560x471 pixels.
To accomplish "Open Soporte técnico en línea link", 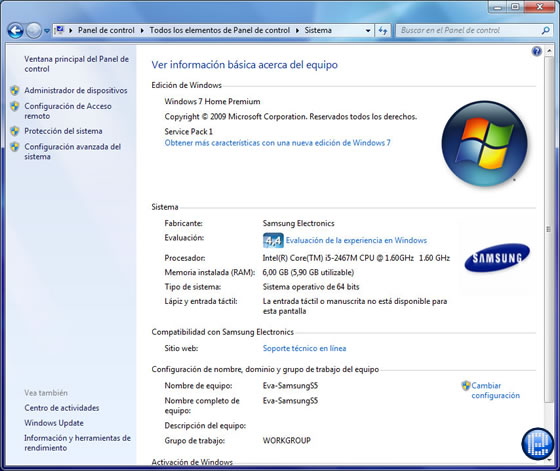I will (304, 348).
